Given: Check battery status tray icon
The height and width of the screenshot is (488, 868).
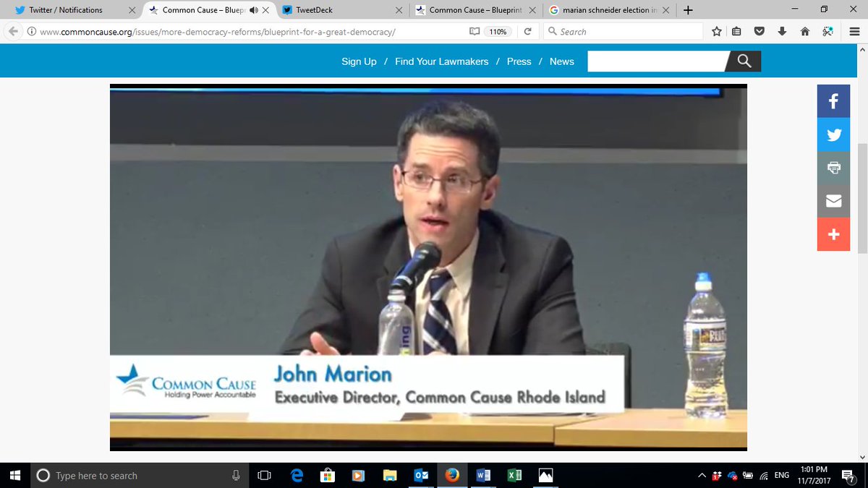Looking at the screenshot, I should point(747,475).
